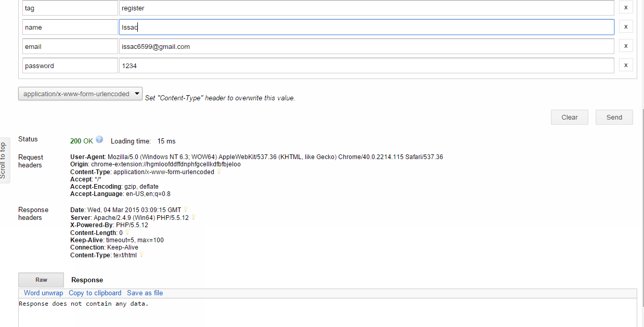Click the Word unwrap link

(43, 293)
